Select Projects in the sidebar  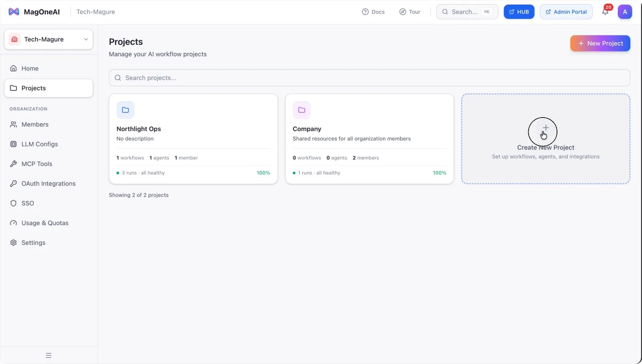(x=49, y=88)
